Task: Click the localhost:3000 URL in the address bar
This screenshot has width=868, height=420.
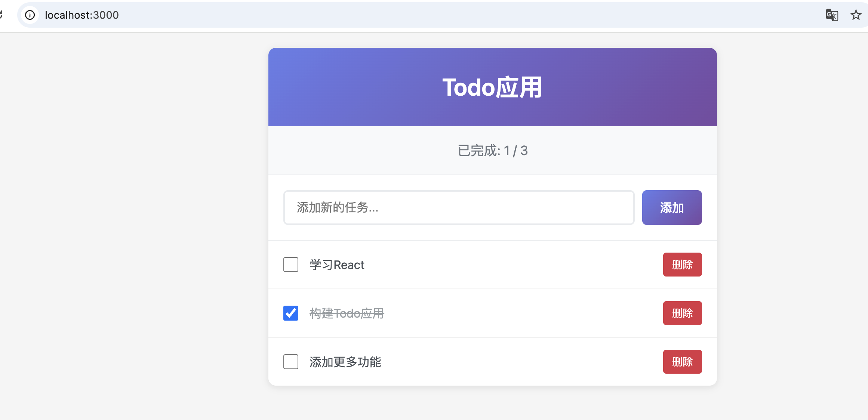Action: (82, 15)
